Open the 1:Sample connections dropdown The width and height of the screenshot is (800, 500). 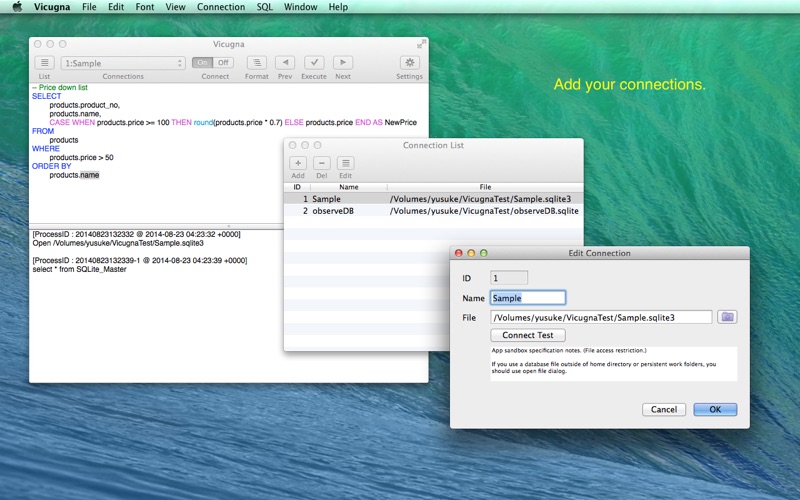point(123,63)
